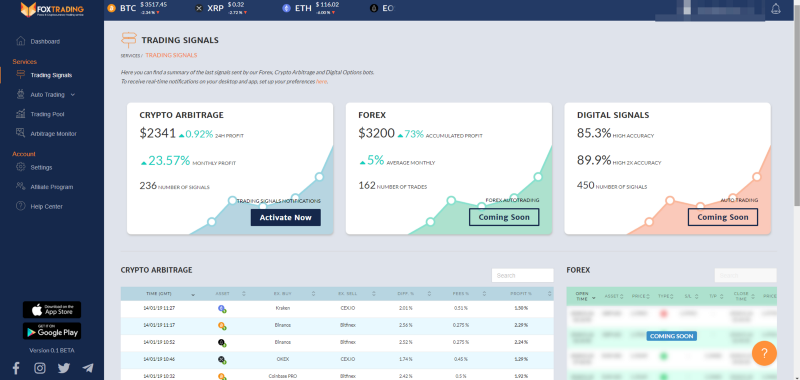
Task: Click the Trading Signals breadcrumb link
Action: tap(171, 55)
